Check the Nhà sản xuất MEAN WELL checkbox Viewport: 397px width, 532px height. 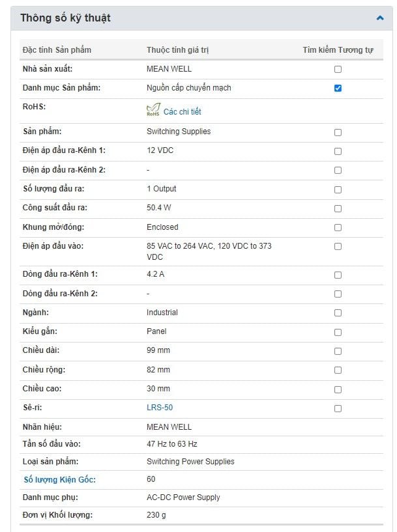tap(338, 69)
